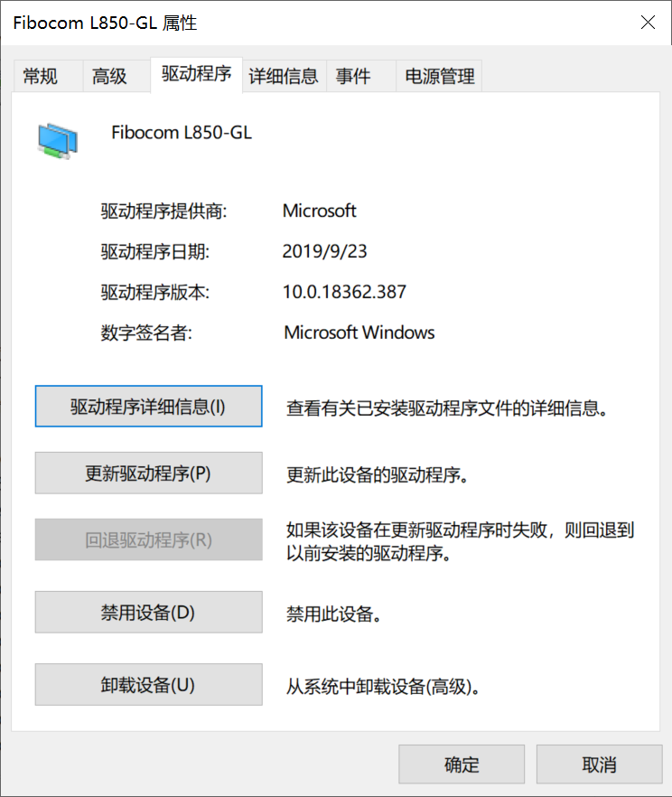Screen dimensions: 672x797
Task: Confirm with the 确定 button
Action: (x=462, y=764)
